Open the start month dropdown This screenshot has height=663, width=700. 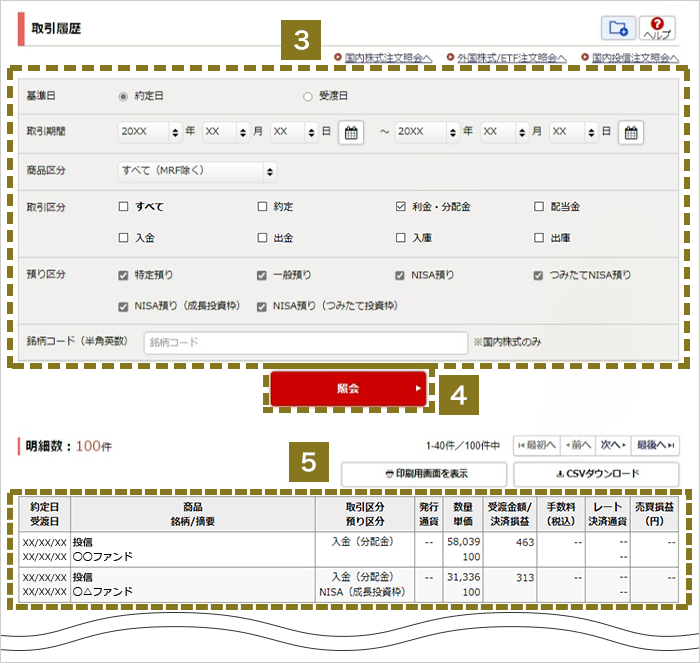tap(225, 132)
